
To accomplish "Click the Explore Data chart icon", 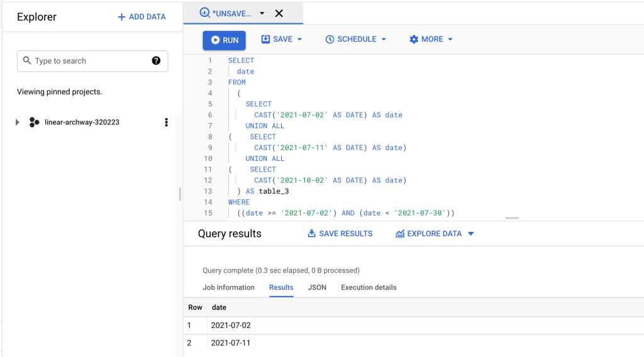I will (x=400, y=234).
